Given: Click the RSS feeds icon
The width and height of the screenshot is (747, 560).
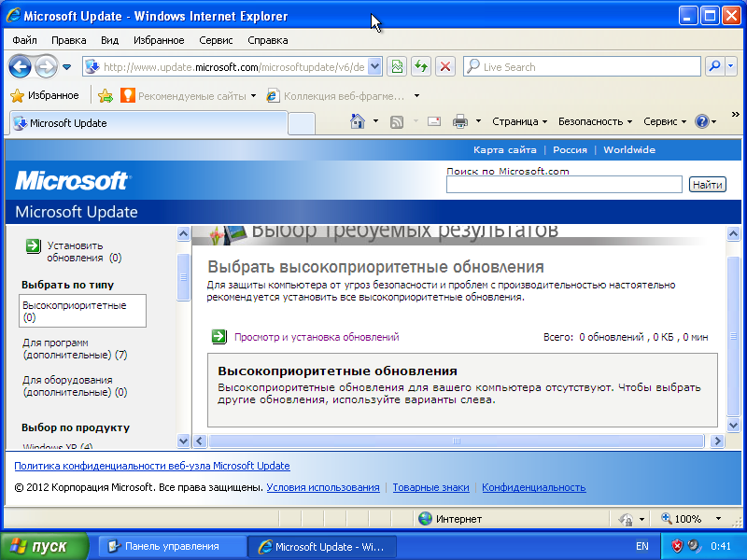Looking at the screenshot, I should coord(397,122).
